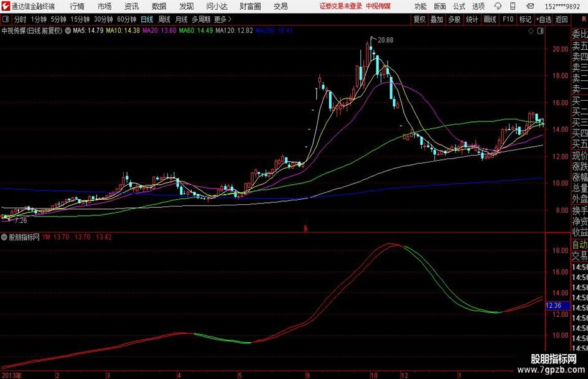Image resolution: width=588 pixels, height=379 pixels.
Task: Click the 叠加 overlay button
Action: (437, 19)
